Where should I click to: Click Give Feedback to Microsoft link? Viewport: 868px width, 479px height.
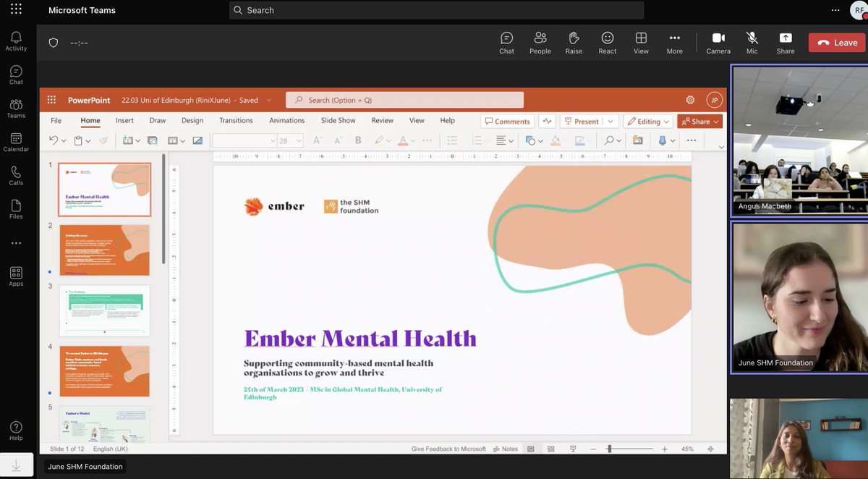448,449
